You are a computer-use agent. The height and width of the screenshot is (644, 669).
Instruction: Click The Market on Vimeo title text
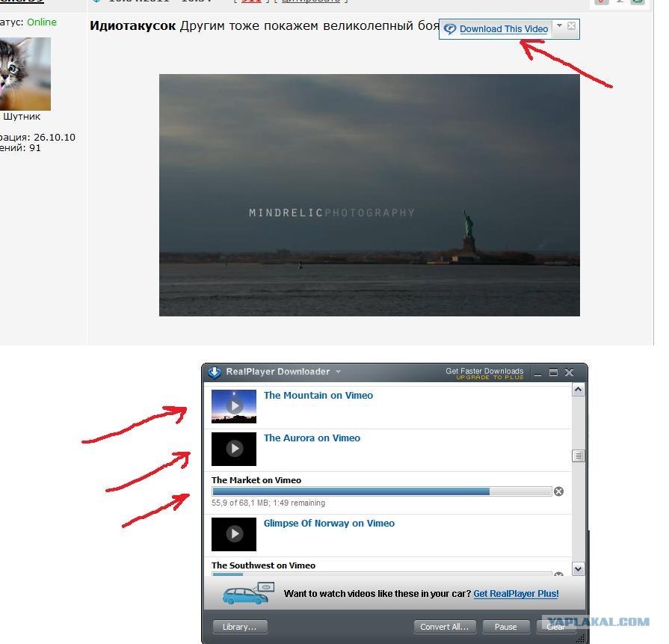[x=256, y=480]
